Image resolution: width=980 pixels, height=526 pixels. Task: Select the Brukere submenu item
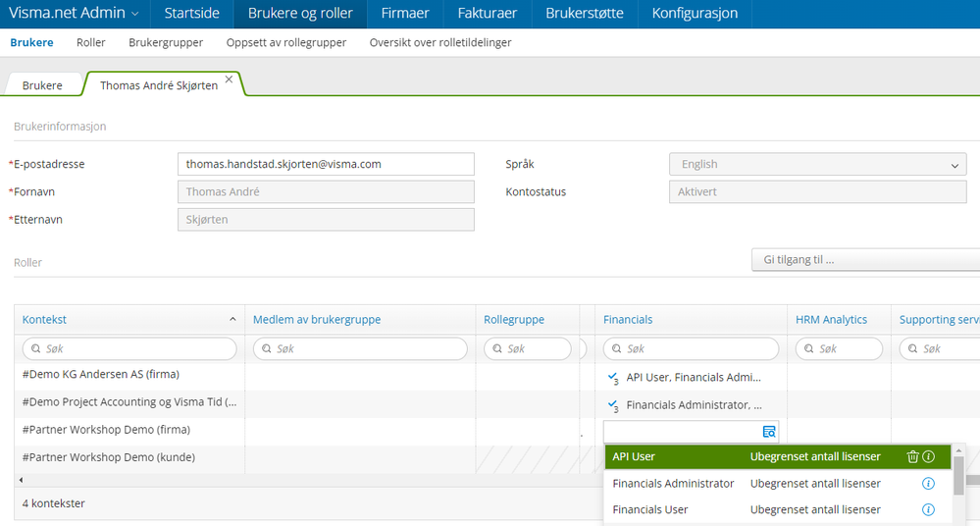coord(31,42)
